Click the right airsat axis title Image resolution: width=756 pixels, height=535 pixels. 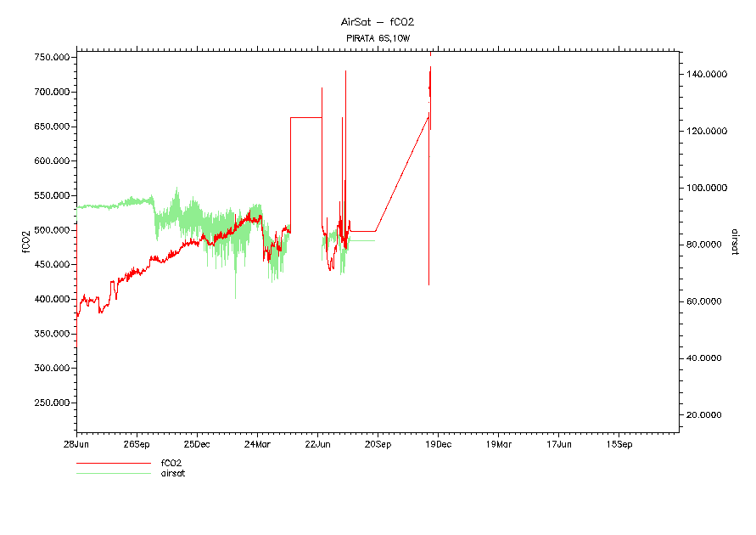pyautogui.click(x=733, y=241)
